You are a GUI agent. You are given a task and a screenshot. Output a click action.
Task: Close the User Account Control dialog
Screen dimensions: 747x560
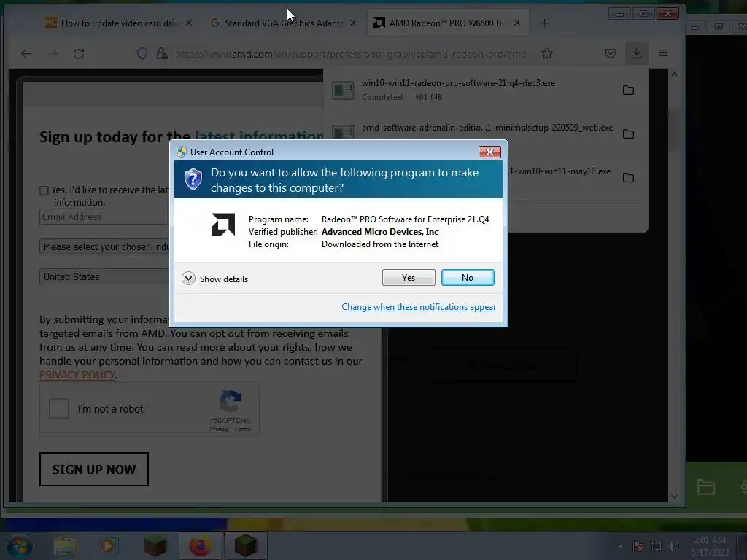[489, 152]
